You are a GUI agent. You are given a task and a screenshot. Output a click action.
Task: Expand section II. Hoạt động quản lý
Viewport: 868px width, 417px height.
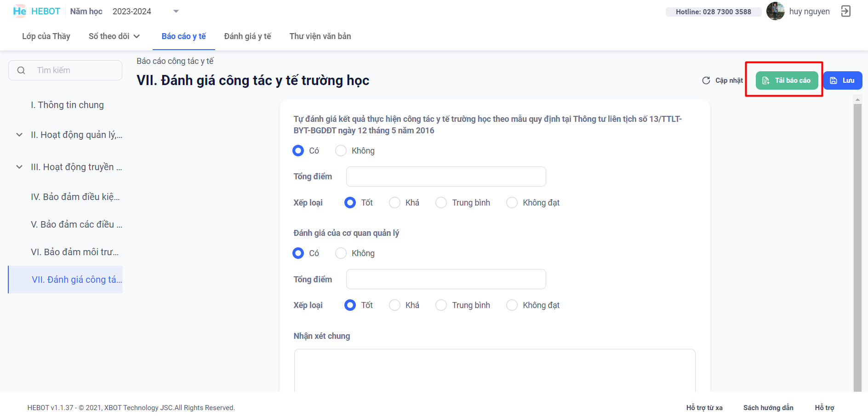pyautogui.click(x=19, y=135)
